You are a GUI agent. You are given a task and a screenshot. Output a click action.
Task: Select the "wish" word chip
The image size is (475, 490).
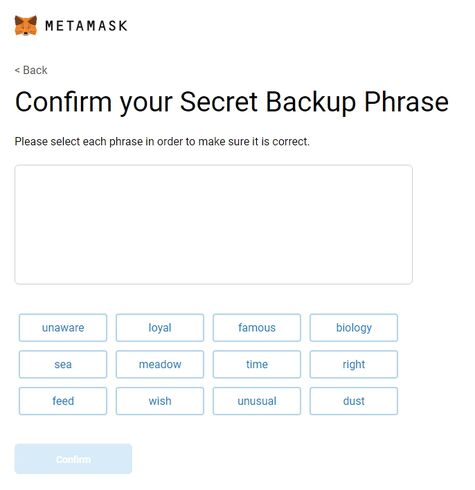(160, 401)
